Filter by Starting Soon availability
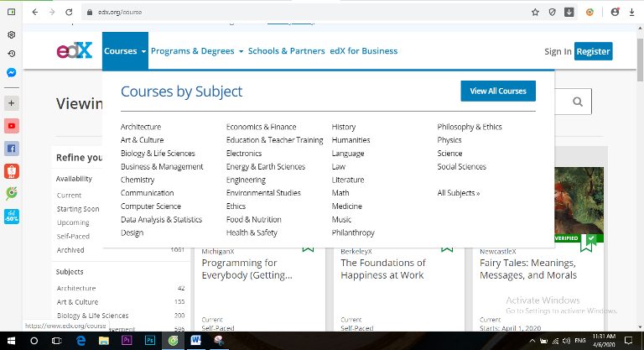This screenshot has height=350, width=644. [78, 209]
